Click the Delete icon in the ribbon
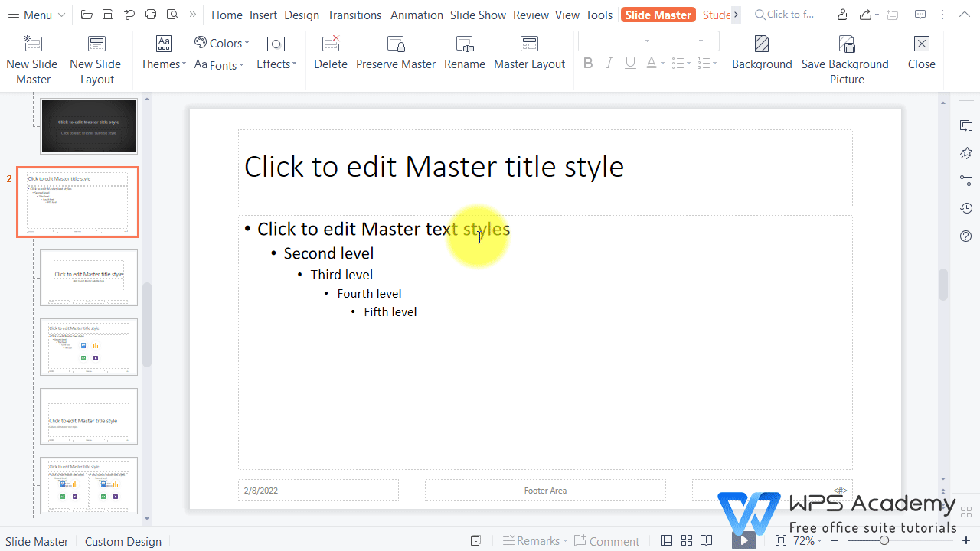 point(330,52)
